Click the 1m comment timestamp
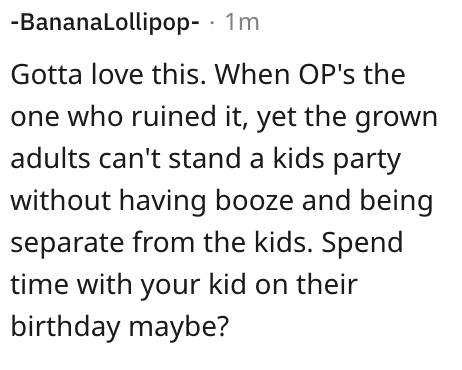 coord(242,23)
